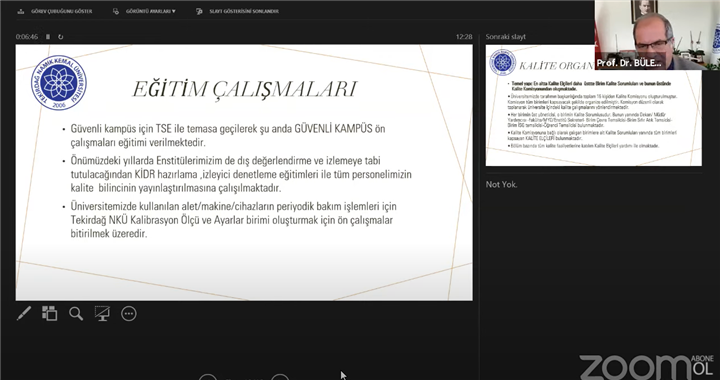Open the see all slides grid
The width and height of the screenshot is (720, 380).
click(x=50, y=313)
